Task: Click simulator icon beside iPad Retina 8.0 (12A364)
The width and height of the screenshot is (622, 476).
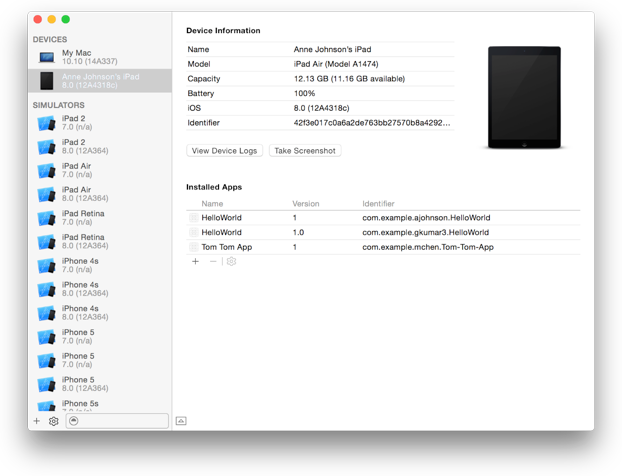Action: (x=46, y=242)
